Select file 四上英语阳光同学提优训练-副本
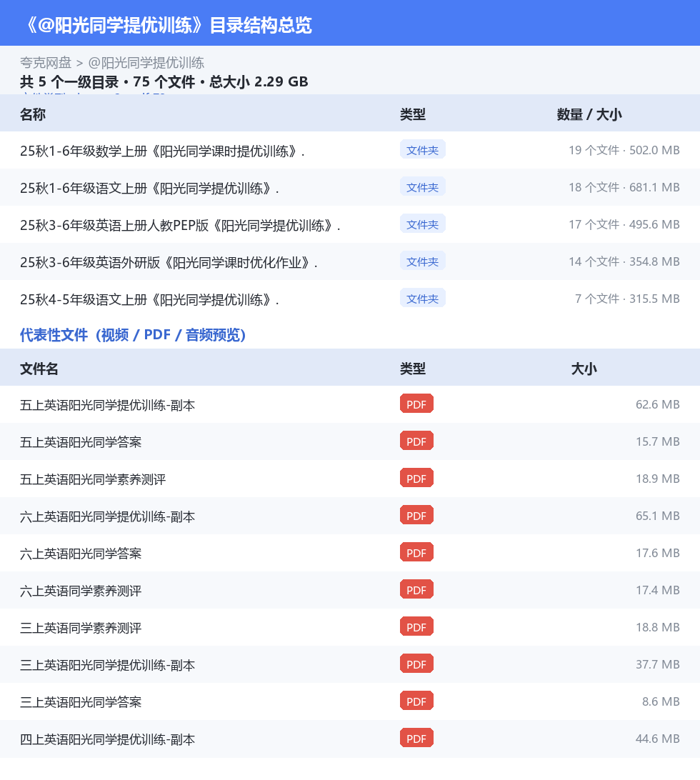The width and height of the screenshot is (700, 780). (x=107, y=739)
